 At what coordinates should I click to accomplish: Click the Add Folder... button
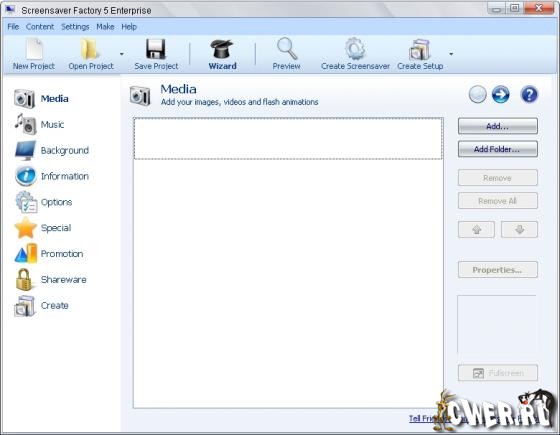coord(498,149)
